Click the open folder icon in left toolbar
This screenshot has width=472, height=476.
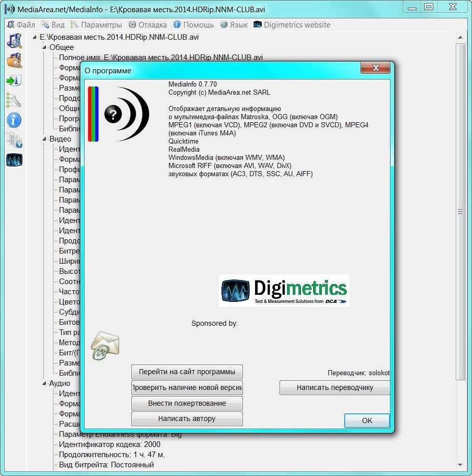(x=14, y=61)
